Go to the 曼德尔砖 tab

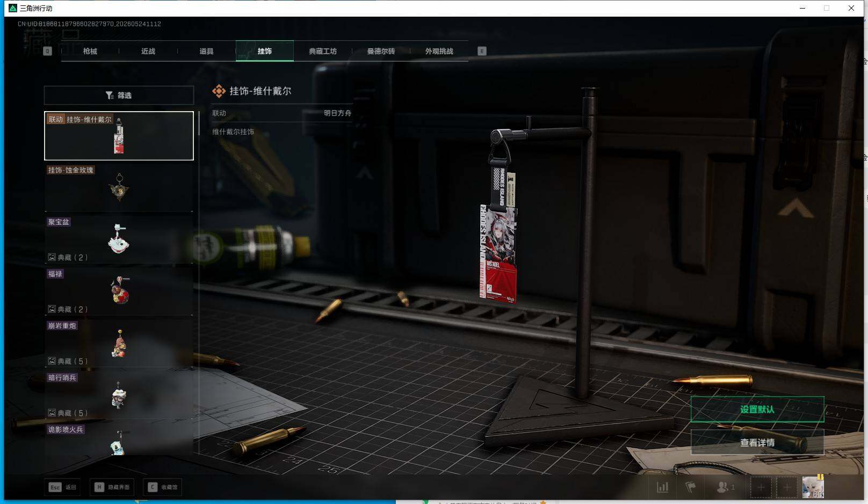(x=381, y=51)
